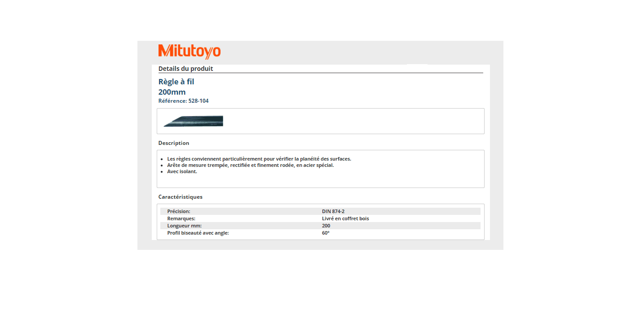Click the 'Référence: 528-104' text
Screen dimensions: 644x310
coord(184,101)
